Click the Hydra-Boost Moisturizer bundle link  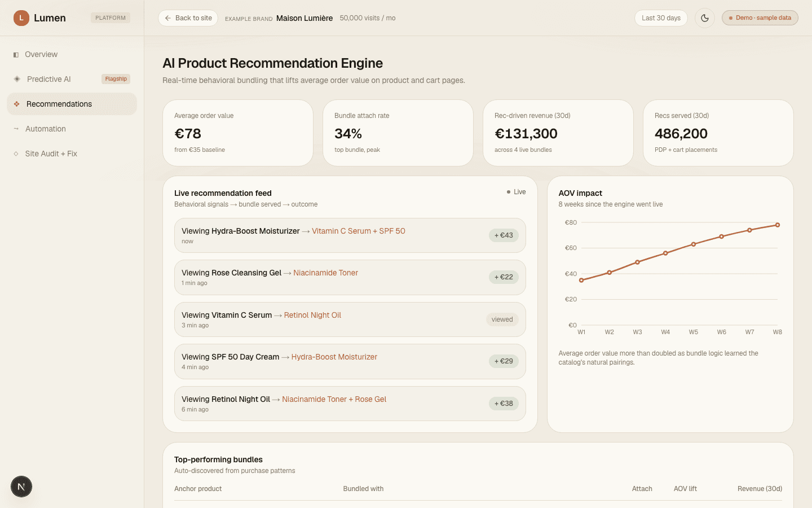click(334, 357)
